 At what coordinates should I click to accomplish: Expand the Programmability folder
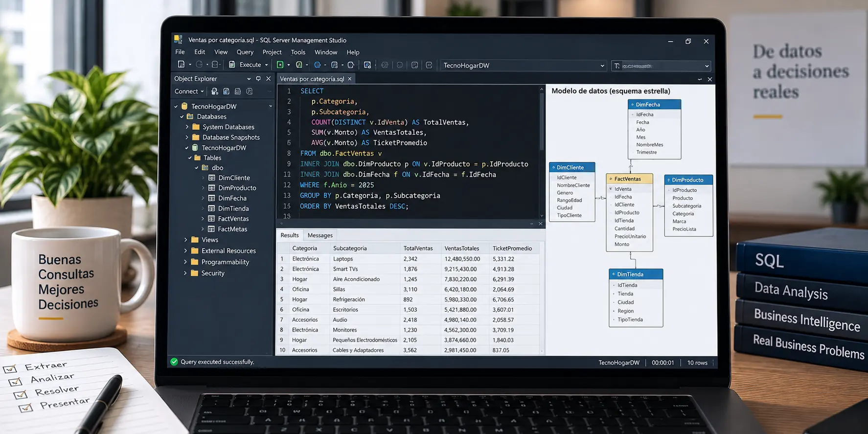click(185, 262)
